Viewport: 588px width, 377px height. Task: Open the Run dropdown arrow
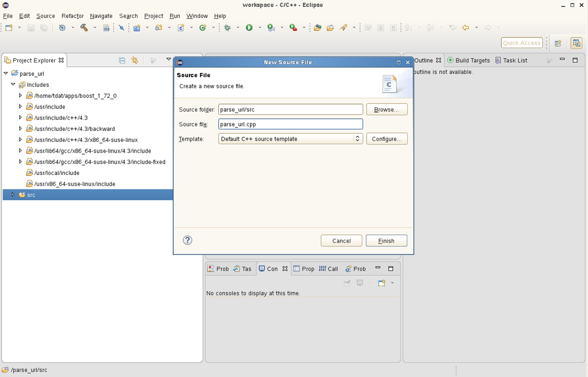pos(260,28)
